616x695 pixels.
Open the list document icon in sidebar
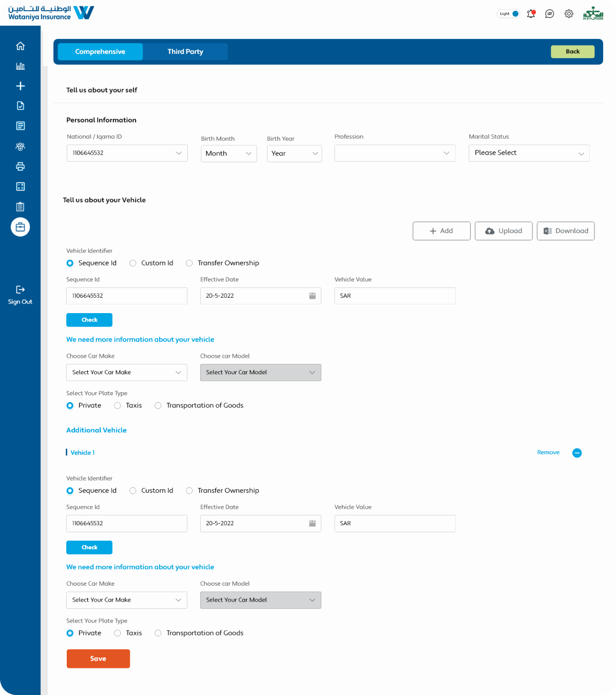click(20, 126)
